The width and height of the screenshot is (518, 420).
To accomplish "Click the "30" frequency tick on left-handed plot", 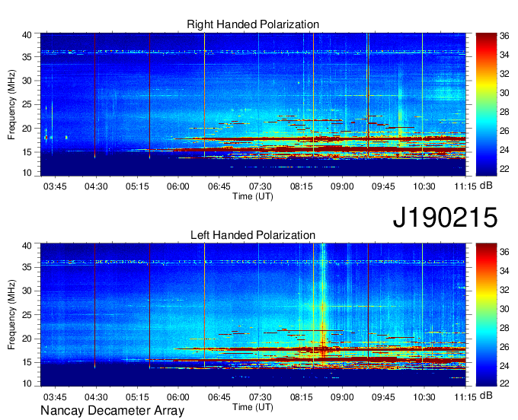I will pos(27,291).
